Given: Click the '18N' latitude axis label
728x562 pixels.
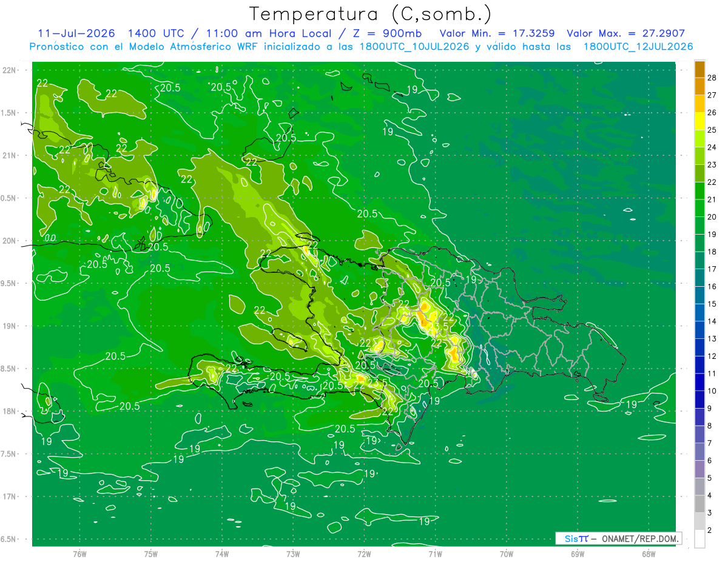Looking at the screenshot, I should click(x=10, y=412).
